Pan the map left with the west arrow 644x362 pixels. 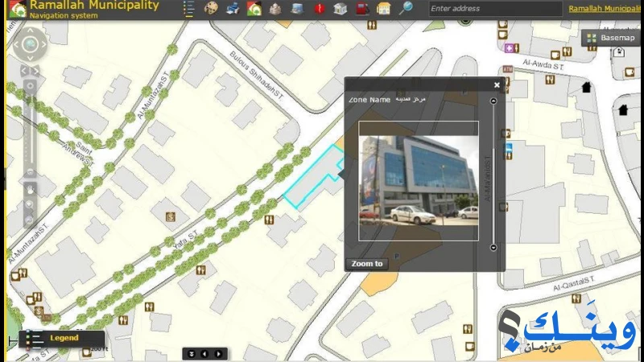tap(16, 44)
